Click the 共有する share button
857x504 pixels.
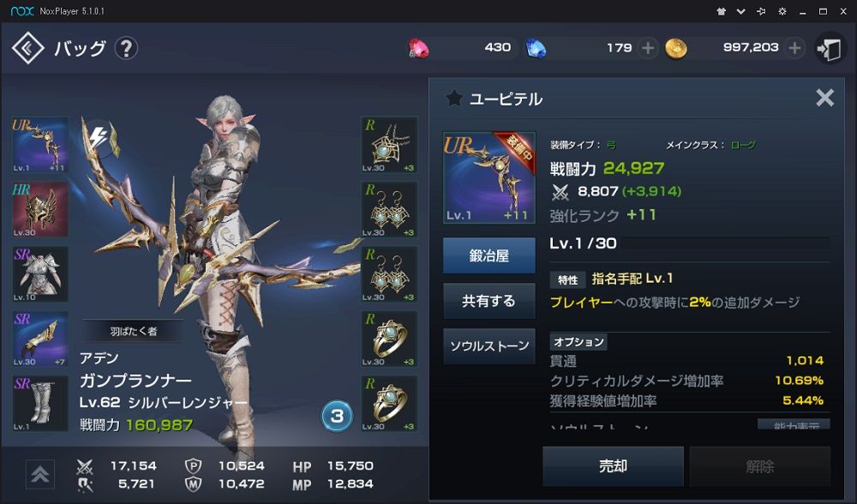(x=489, y=301)
